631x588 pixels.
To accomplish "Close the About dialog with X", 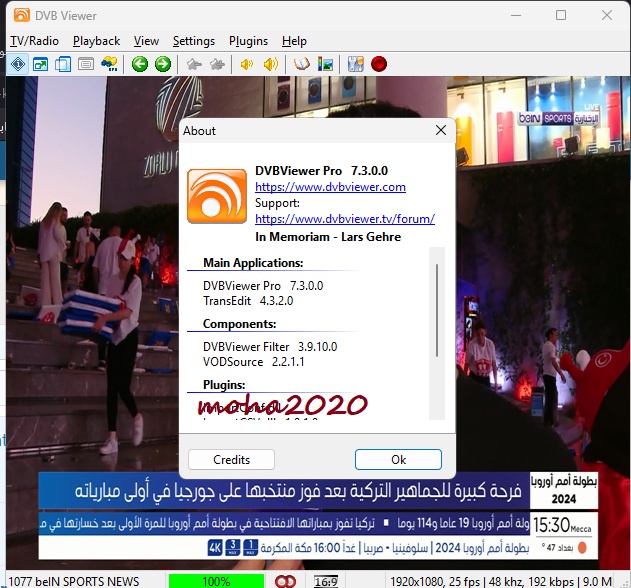I will point(441,130).
